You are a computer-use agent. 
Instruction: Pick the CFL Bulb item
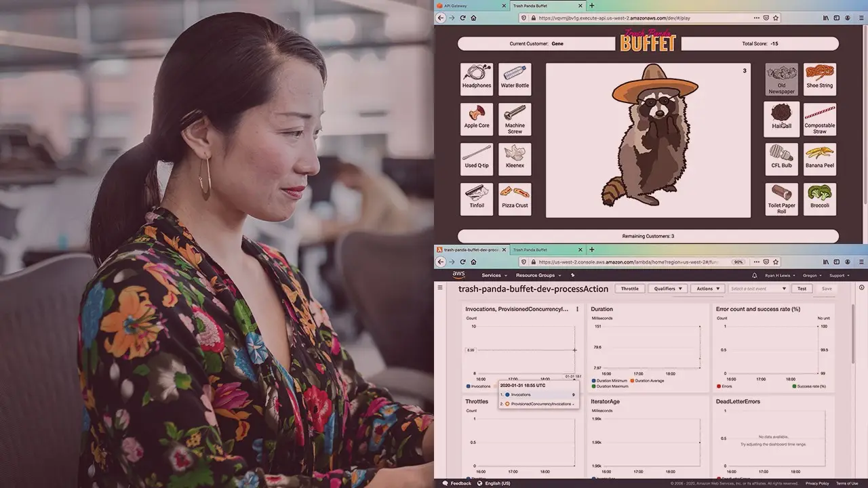[x=782, y=159]
